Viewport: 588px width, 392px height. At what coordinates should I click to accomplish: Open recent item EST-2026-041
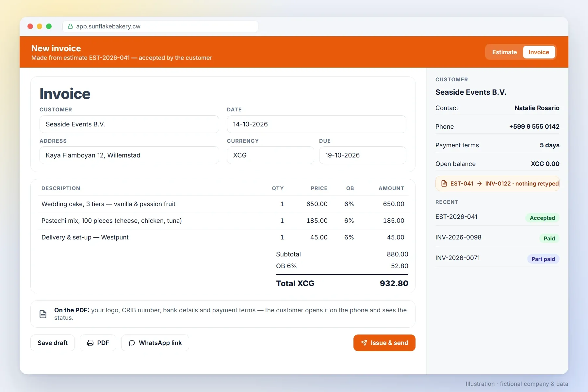456,217
